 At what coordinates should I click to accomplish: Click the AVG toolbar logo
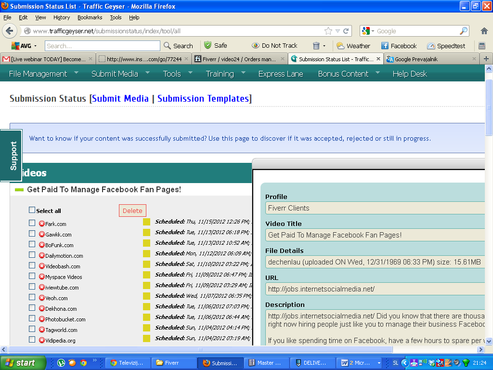(x=21, y=46)
